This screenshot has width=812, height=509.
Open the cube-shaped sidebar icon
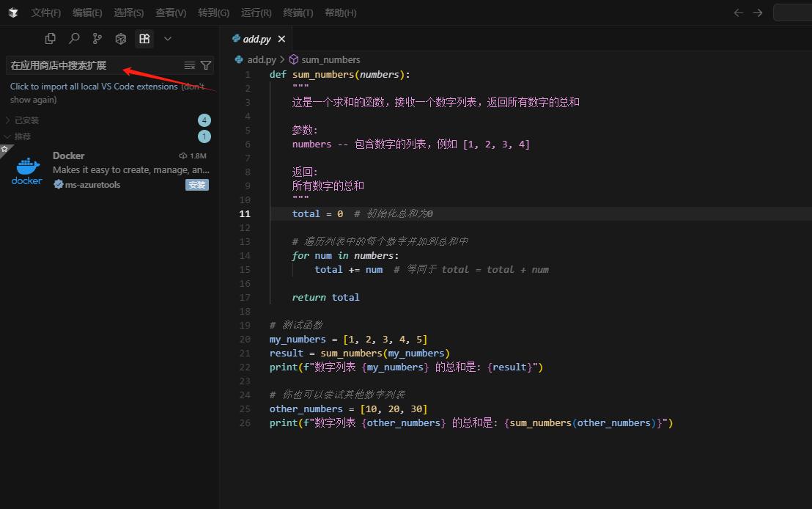pos(121,38)
